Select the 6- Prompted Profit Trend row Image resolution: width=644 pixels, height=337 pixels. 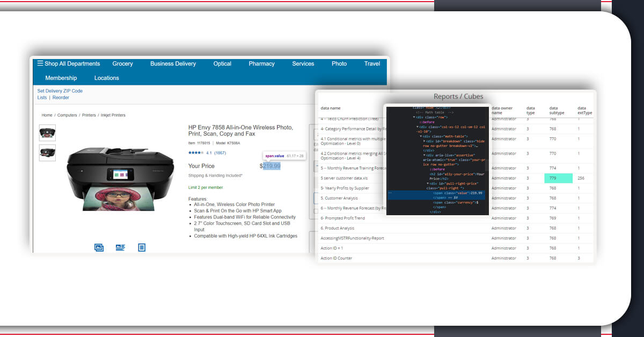[456, 218]
